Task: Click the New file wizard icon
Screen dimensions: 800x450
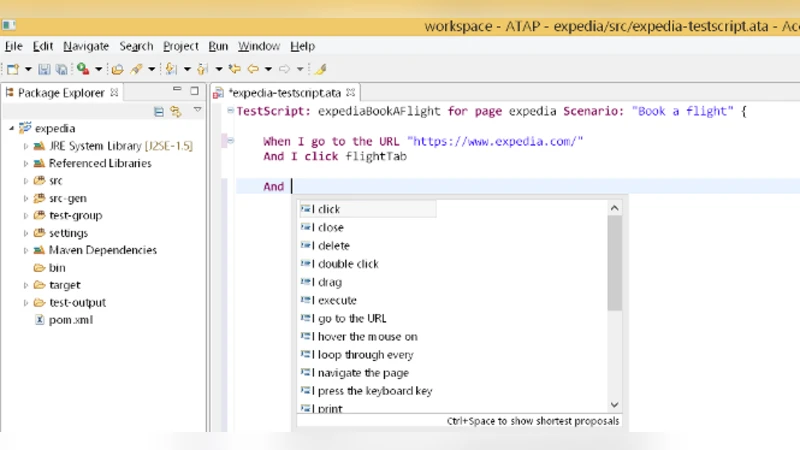Action: pyautogui.click(x=12, y=69)
